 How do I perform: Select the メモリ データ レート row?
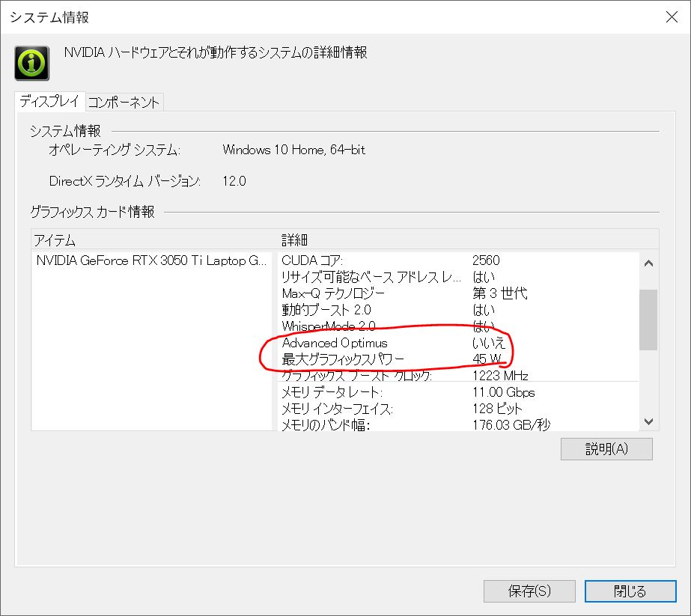(458, 392)
